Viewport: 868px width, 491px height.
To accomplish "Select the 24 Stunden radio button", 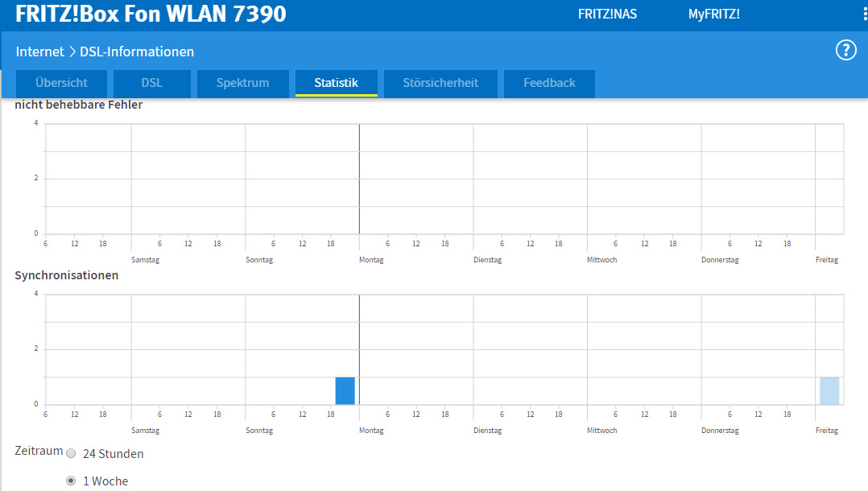I will click(71, 453).
